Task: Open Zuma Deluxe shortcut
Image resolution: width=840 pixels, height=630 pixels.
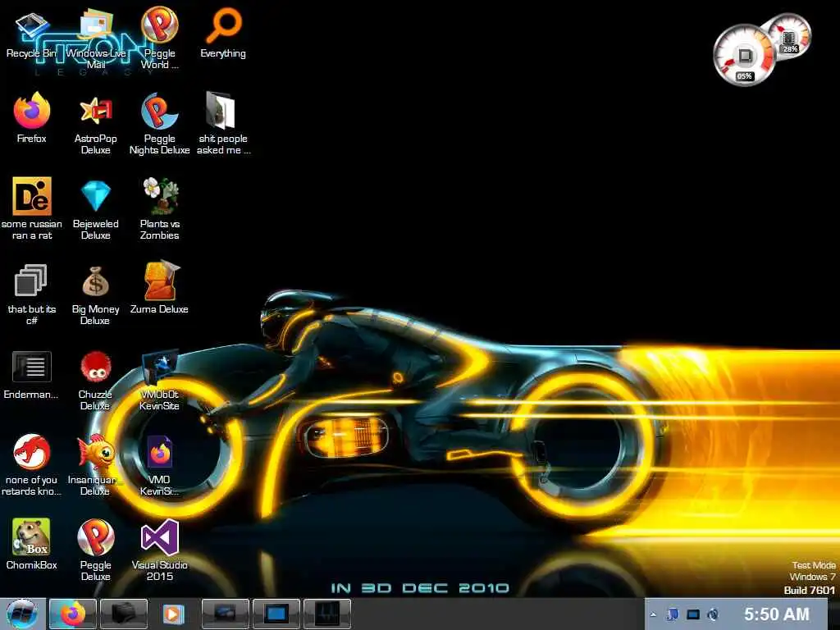Action: pyautogui.click(x=160, y=288)
